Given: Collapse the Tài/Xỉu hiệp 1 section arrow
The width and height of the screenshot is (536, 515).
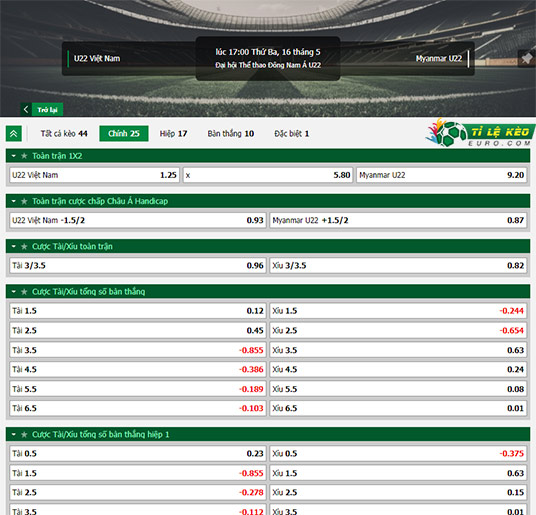Looking at the screenshot, I should [x=14, y=435].
